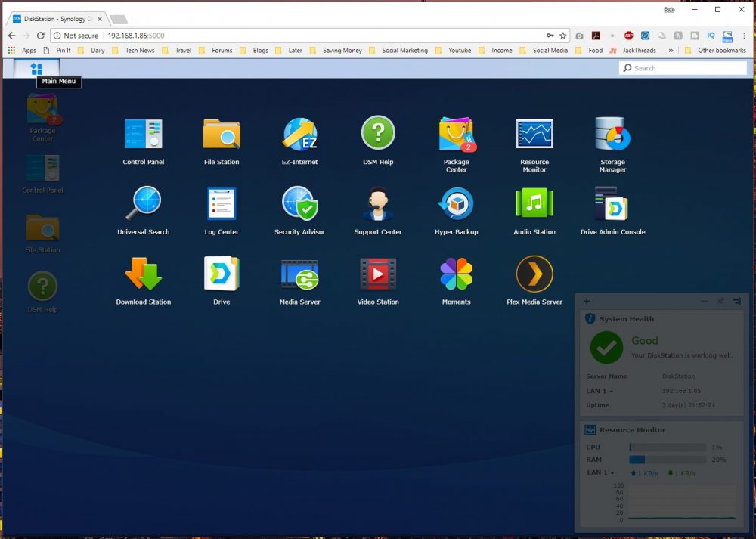Open the Social Marketing bookmark folder
Screen dimensions: 756x539
(398, 50)
